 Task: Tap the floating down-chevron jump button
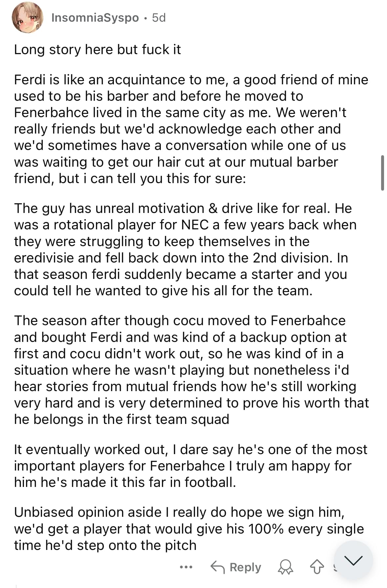click(x=353, y=560)
